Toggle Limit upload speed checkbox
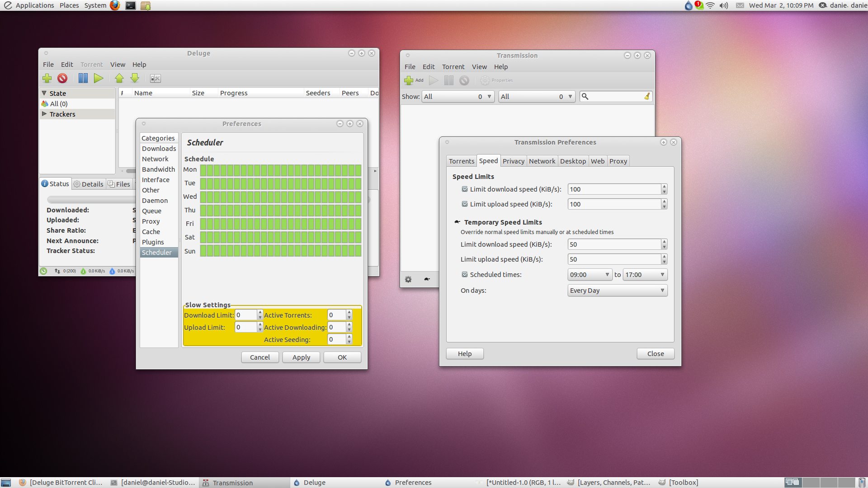Screen dimensions: 868x488 pyautogui.click(x=465, y=204)
